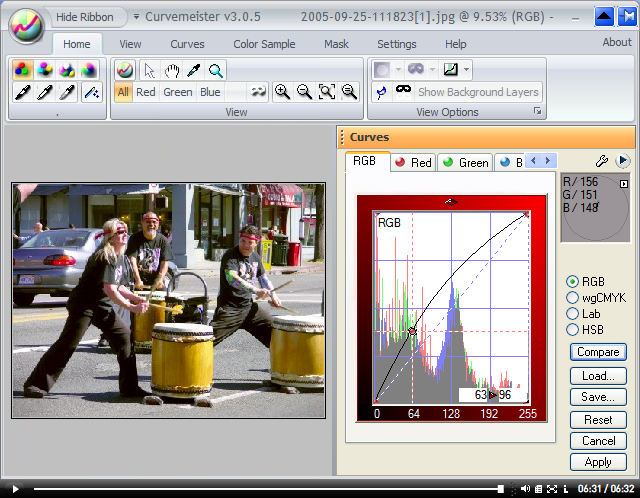Toggle Green channel view button
This screenshot has width=640, height=498.
[x=178, y=92]
